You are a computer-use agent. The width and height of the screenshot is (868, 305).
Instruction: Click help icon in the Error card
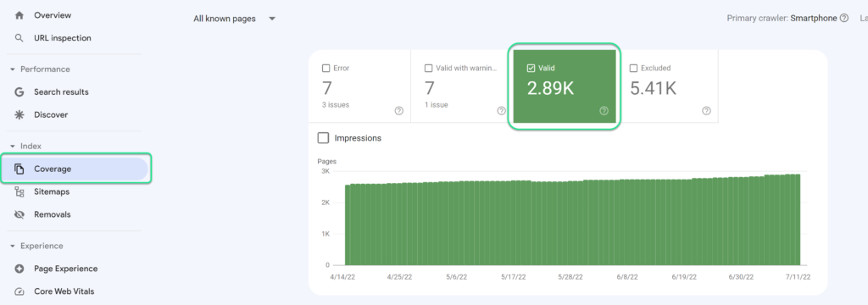click(399, 111)
